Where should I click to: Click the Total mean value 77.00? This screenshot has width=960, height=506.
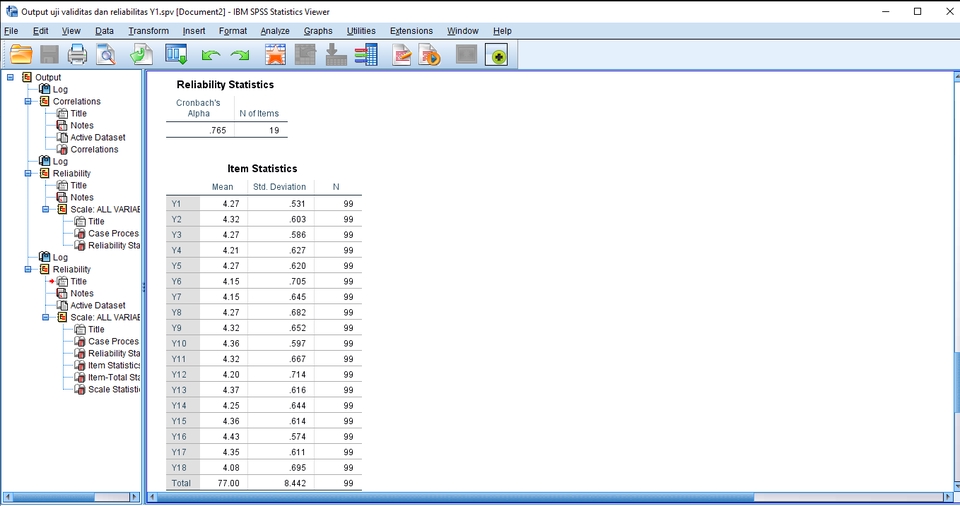tap(228, 483)
